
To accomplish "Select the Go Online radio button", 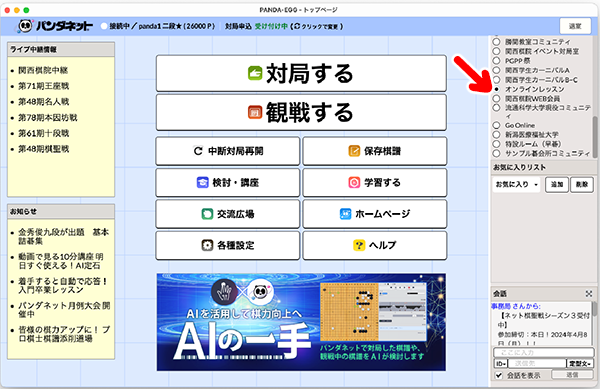I will click(x=496, y=125).
